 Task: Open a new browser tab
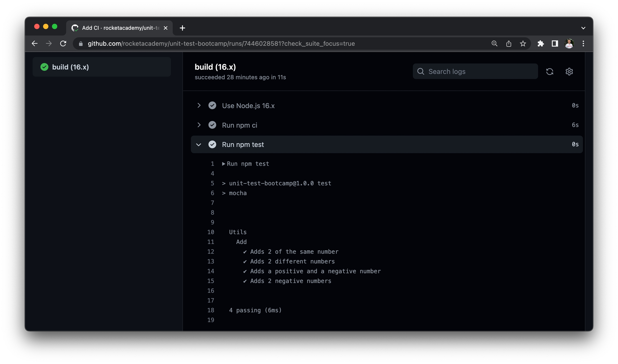(182, 28)
